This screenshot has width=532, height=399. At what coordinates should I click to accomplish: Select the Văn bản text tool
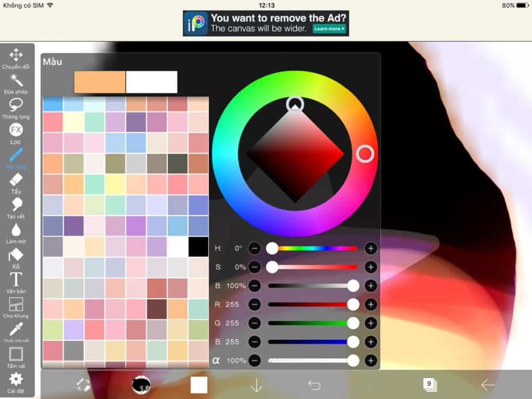pos(16,283)
